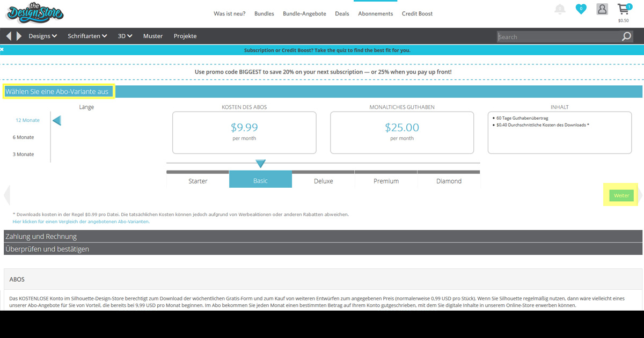Expand the 3D dropdown menu
Viewport: 644px width, 338px height.
point(125,36)
